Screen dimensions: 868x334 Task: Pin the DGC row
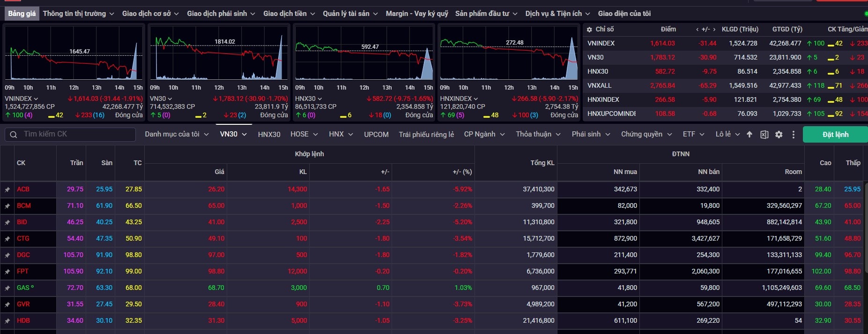(7, 255)
